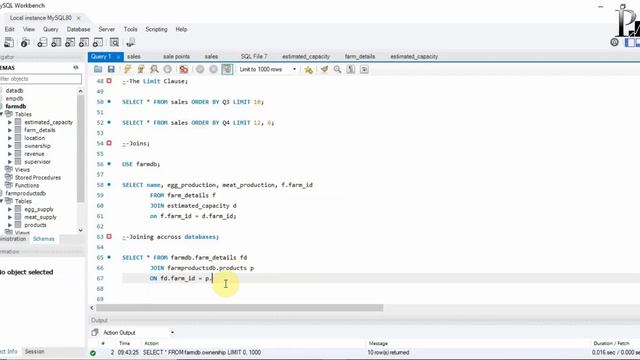640x360 pixels.
Task: Select Stored Procedures under farmdb
Action: tap(38, 178)
